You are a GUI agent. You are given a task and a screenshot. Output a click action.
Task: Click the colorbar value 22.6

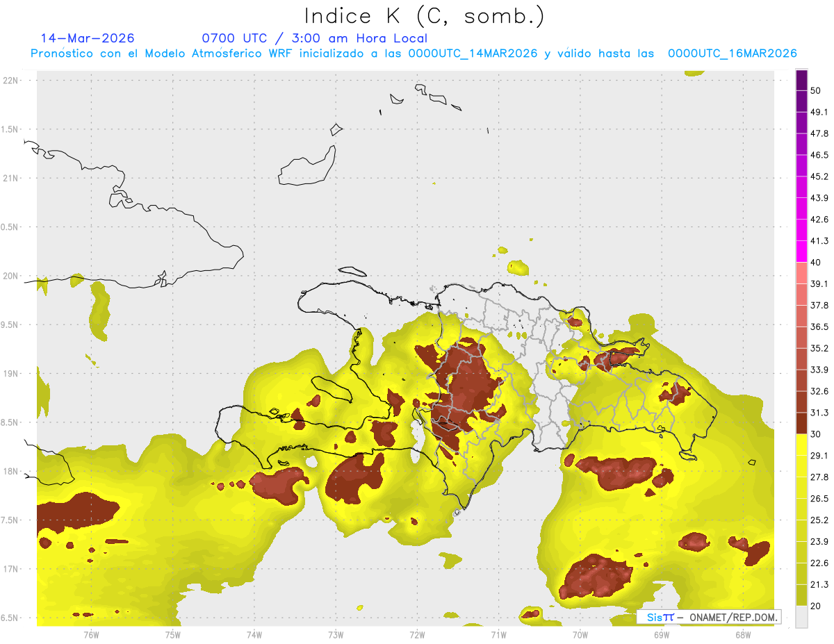coord(820,563)
